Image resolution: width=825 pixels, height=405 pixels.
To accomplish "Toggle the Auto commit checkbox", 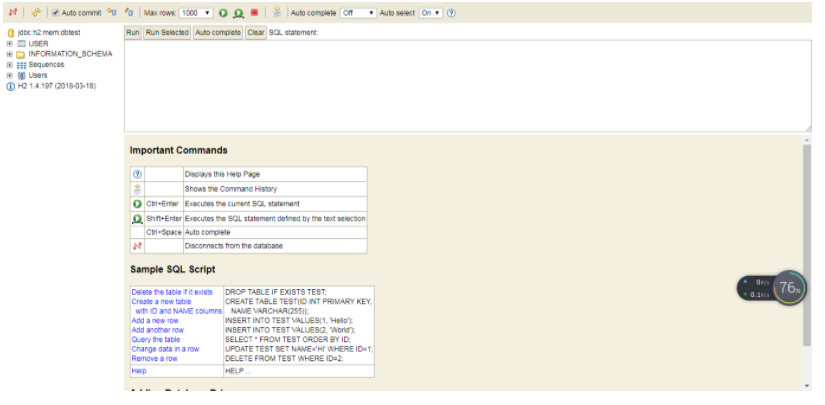I will (x=56, y=13).
